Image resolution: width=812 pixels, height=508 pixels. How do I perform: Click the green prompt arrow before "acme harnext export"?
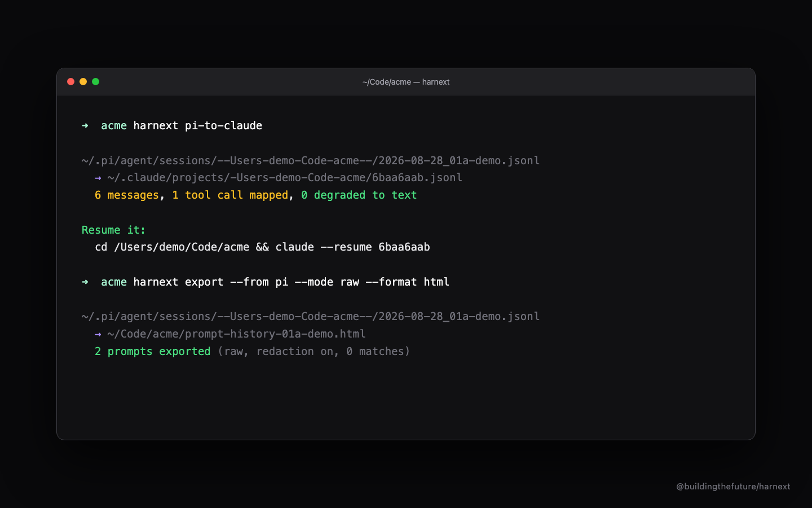(85, 282)
